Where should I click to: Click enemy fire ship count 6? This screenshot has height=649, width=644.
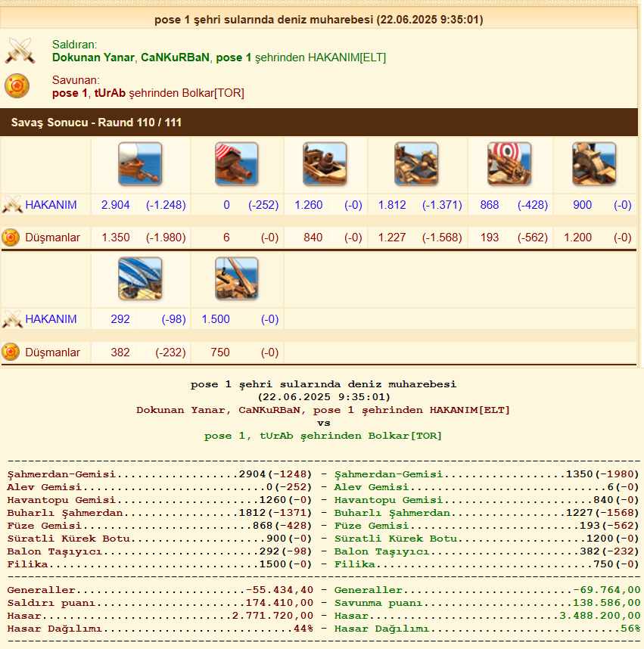coord(226,238)
